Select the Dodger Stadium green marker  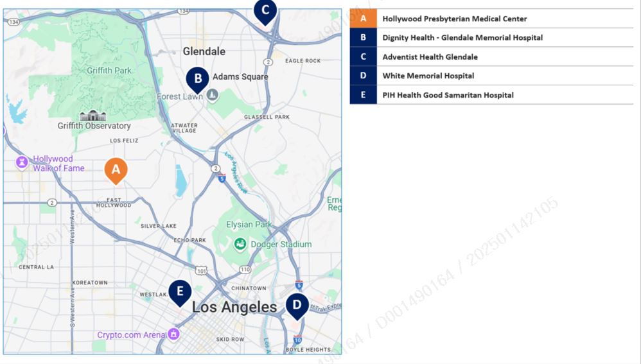pyautogui.click(x=240, y=244)
